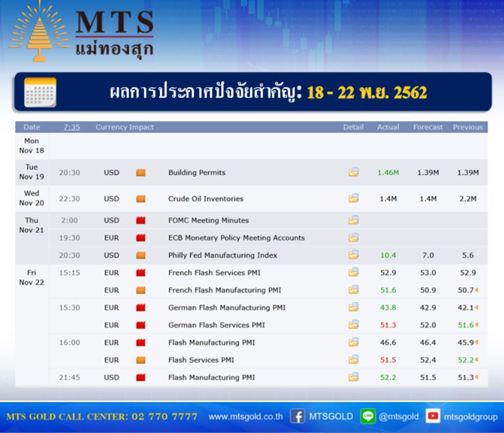The image size is (504, 433).
Task: Open detail folder for German Flash Services PMI
Action: [353, 325]
